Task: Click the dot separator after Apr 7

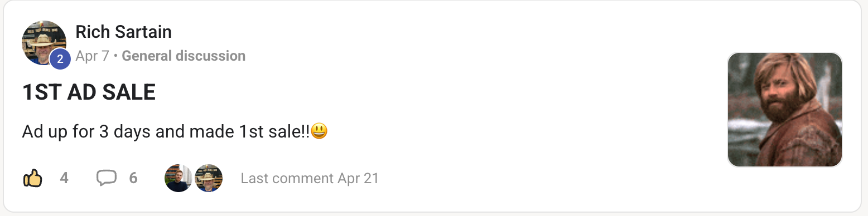Action: (115, 56)
